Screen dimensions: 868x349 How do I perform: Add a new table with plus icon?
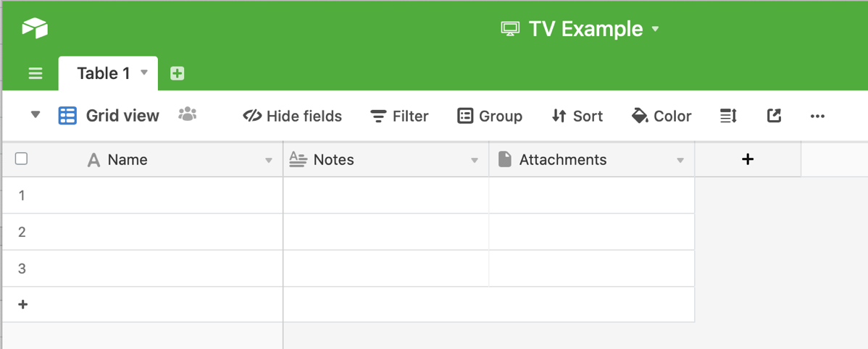coord(177,73)
